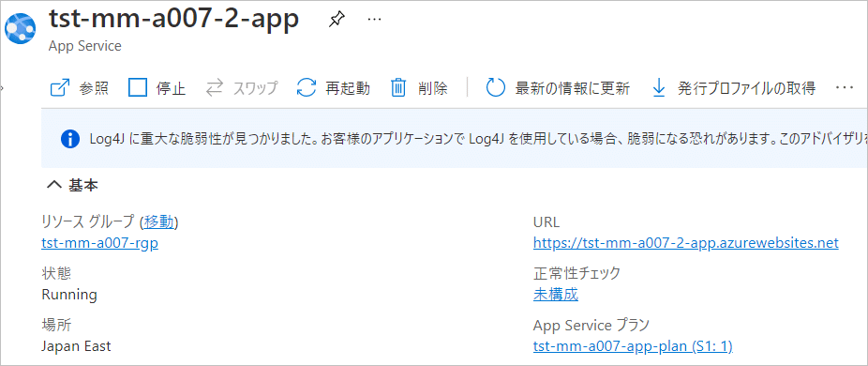Click the App Service プラン label
This screenshot has height=366, width=868.
click(591, 325)
